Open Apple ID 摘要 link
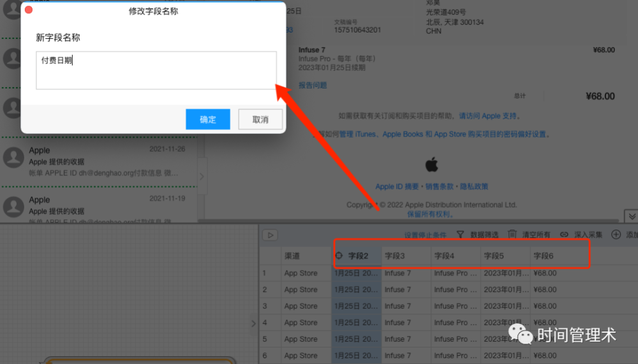The height and width of the screenshot is (364, 638). pyautogui.click(x=397, y=186)
